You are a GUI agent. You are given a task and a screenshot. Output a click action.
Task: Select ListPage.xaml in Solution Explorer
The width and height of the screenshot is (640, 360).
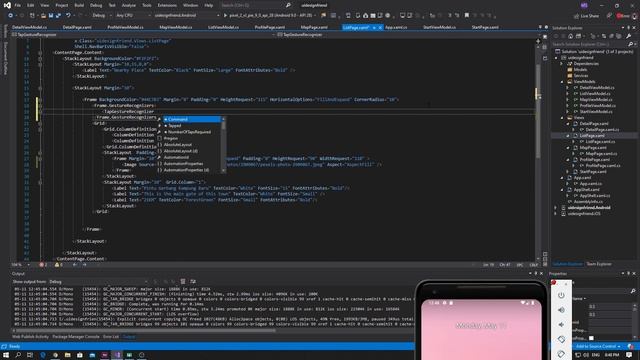[x=592, y=136]
